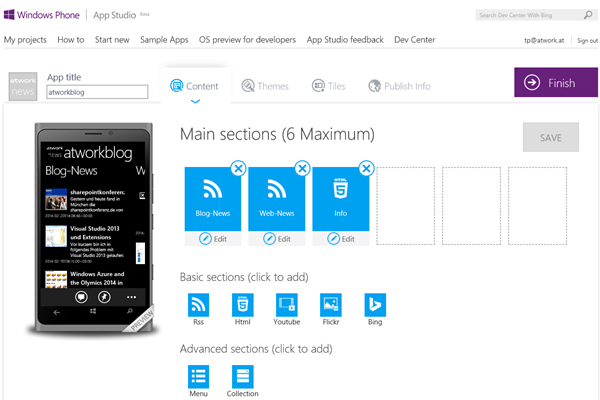
Task: Click the ellipsis in phone preview
Action: pos(131,297)
